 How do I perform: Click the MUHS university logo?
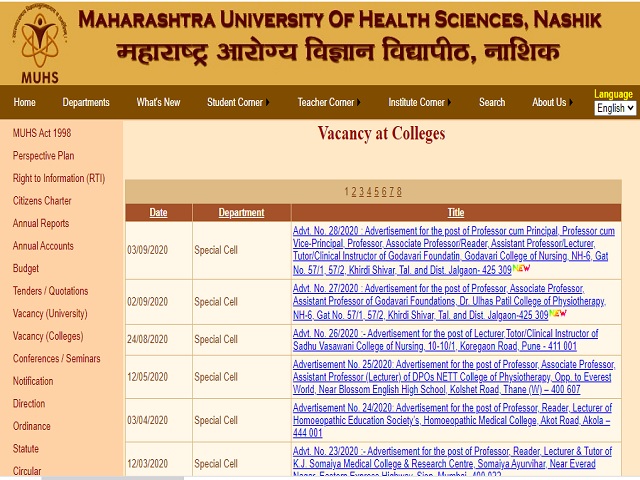pos(40,44)
